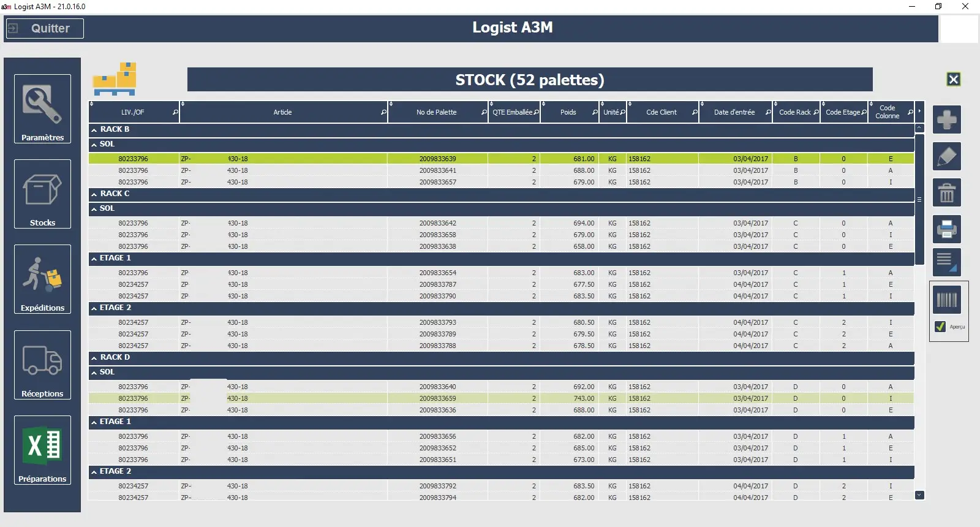Search in QTE Emballée column
980x527 pixels.
click(x=537, y=113)
